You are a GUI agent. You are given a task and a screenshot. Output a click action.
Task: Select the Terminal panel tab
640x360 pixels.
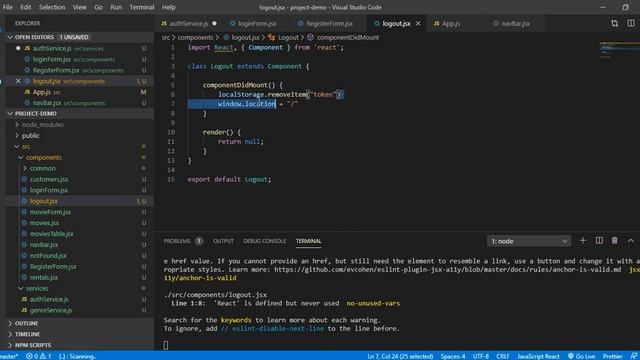308,241
